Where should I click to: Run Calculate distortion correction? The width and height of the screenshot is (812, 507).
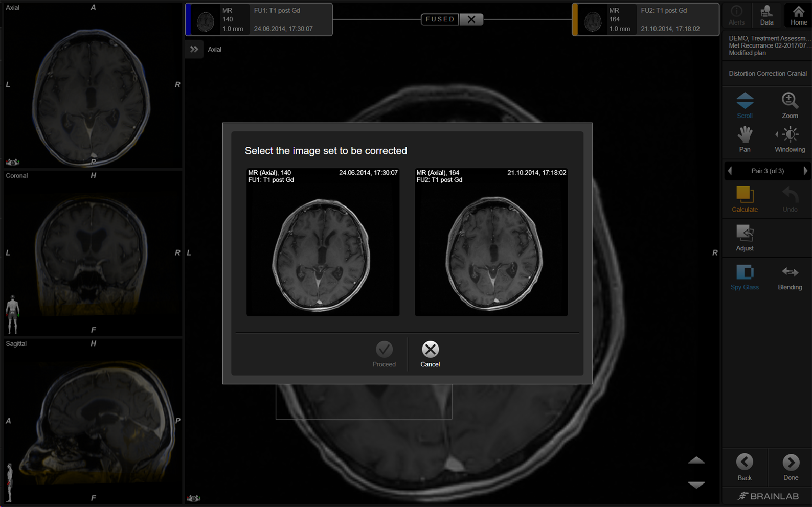click(745, 199)
